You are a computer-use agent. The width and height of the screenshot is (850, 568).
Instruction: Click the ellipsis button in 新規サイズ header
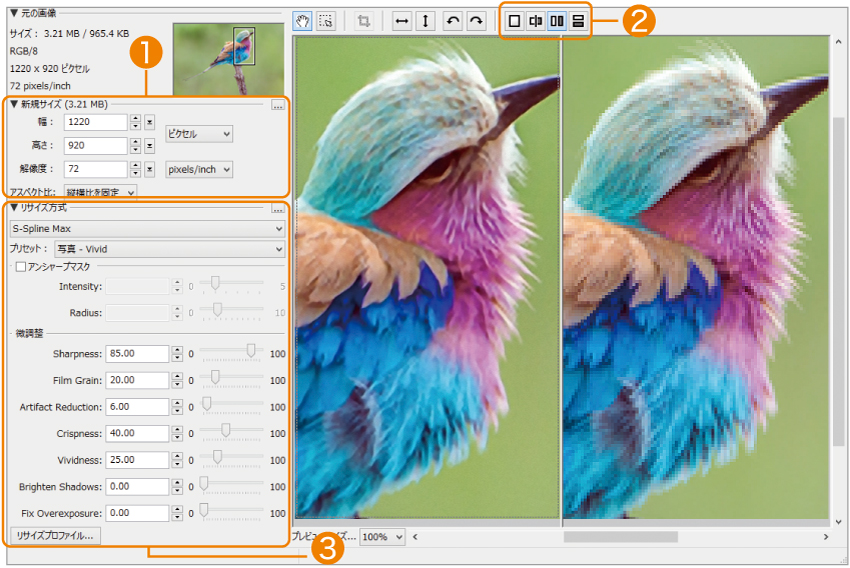coord(278,104)
